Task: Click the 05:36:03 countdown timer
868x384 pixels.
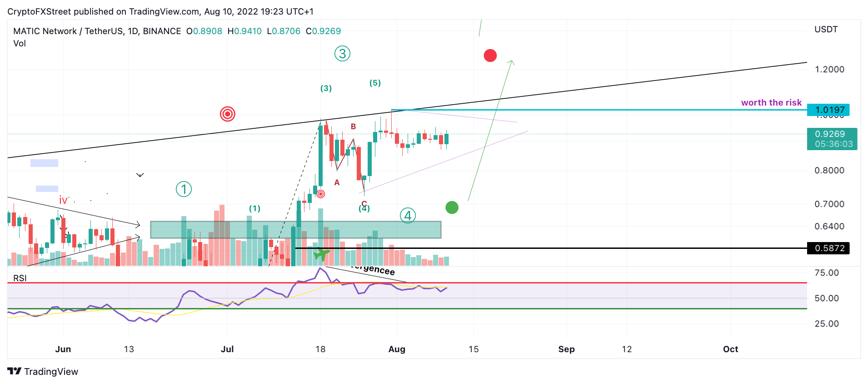Action: [833, 144]
